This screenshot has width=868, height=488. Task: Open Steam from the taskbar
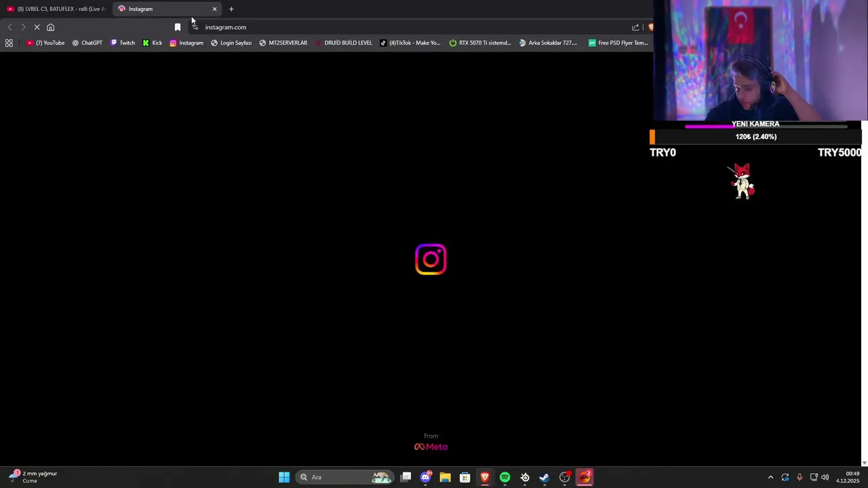(545, 477)
